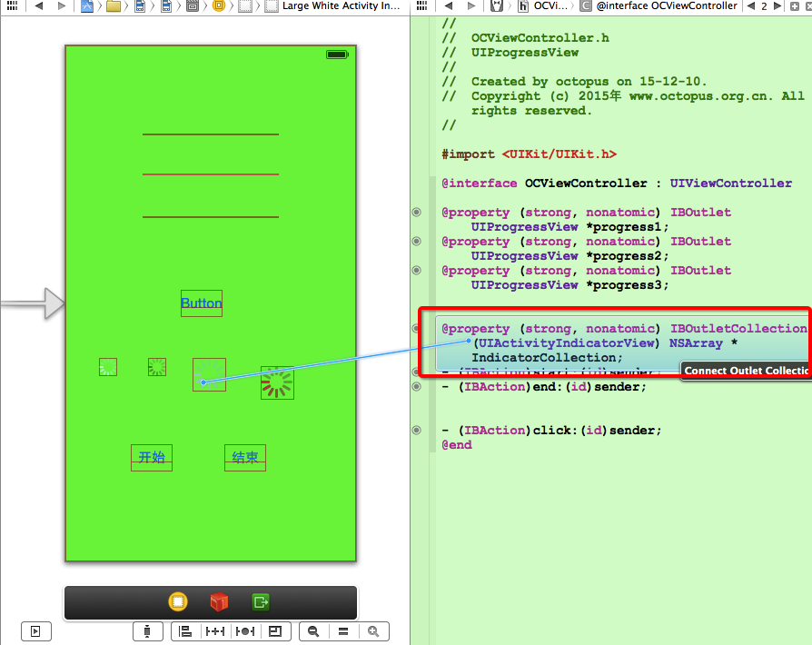Open the Align constraints menu
This screenshot has height=645, width=812.
(x=185, y=631)
